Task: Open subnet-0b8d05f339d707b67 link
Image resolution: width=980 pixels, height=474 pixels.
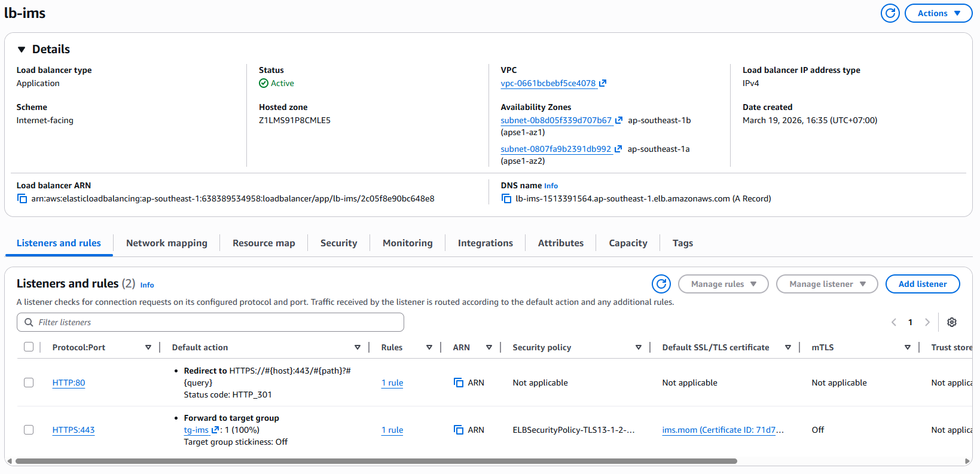Action: pos(556,121)
